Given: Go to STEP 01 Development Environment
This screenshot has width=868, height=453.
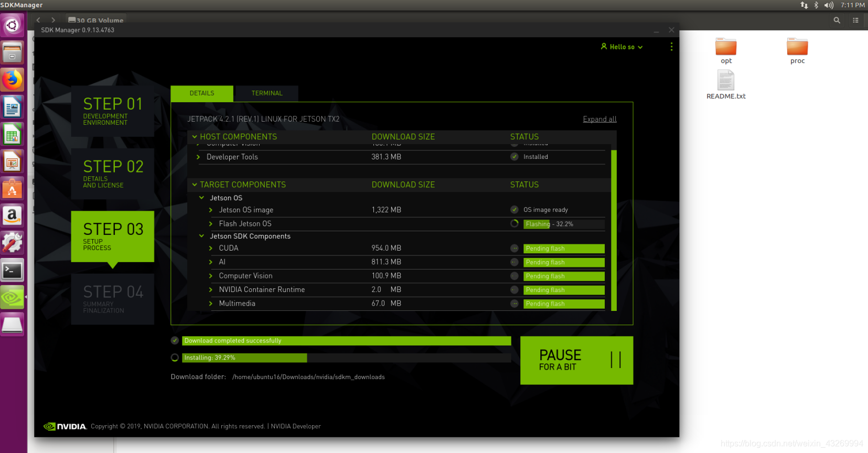Looking at the screenshot, I should [113, 111].
